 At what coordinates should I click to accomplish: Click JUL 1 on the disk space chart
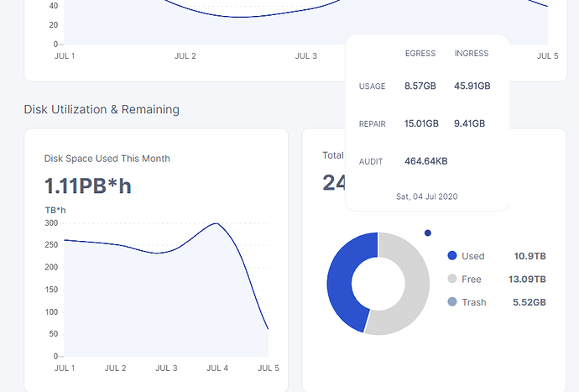pyautogui.click(x=65, y=368)
